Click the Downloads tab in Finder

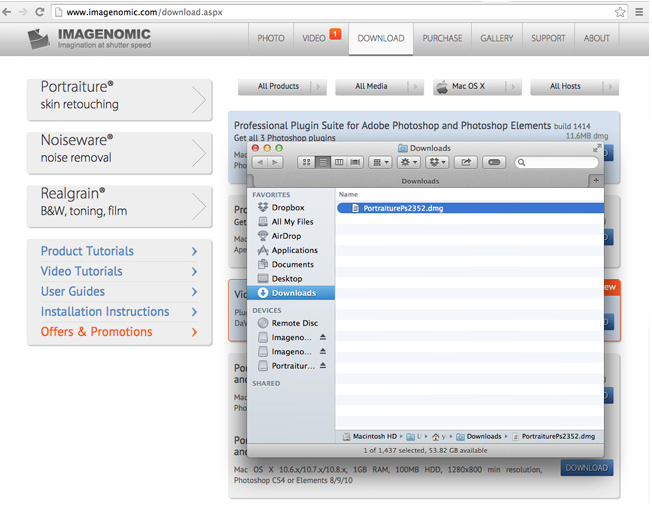tap(420, 181)
